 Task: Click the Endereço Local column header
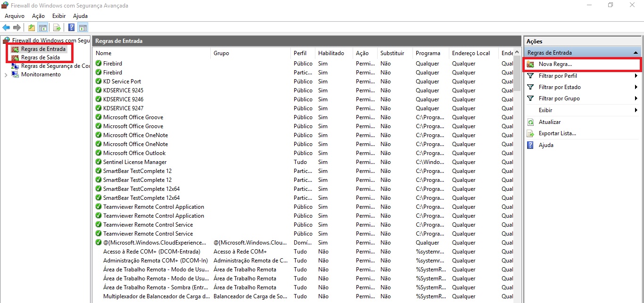tap(474, 53)
